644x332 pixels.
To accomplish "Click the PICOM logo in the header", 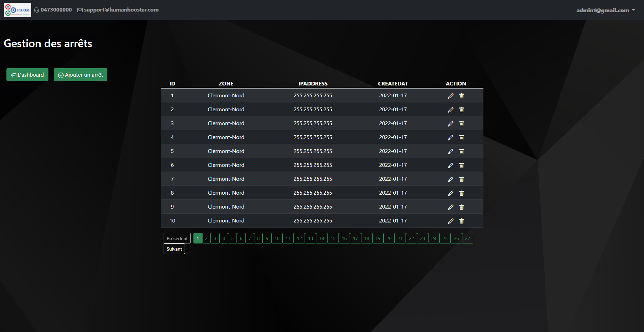I will 17,10.
